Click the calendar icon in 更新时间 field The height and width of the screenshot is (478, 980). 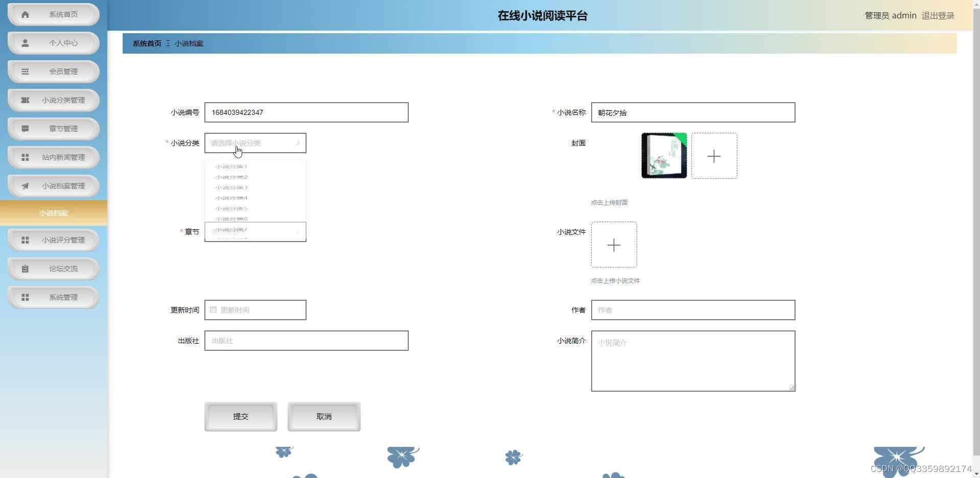214,309
